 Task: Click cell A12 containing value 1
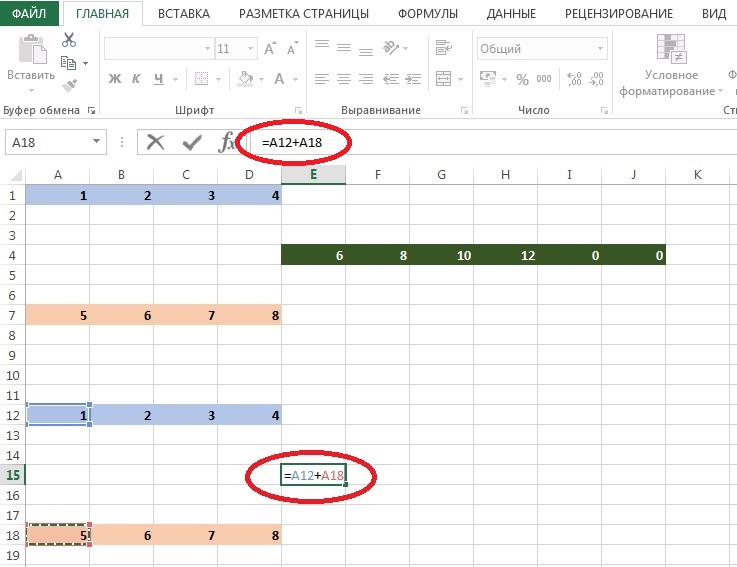pyautogui.click(x=58, y=415)
